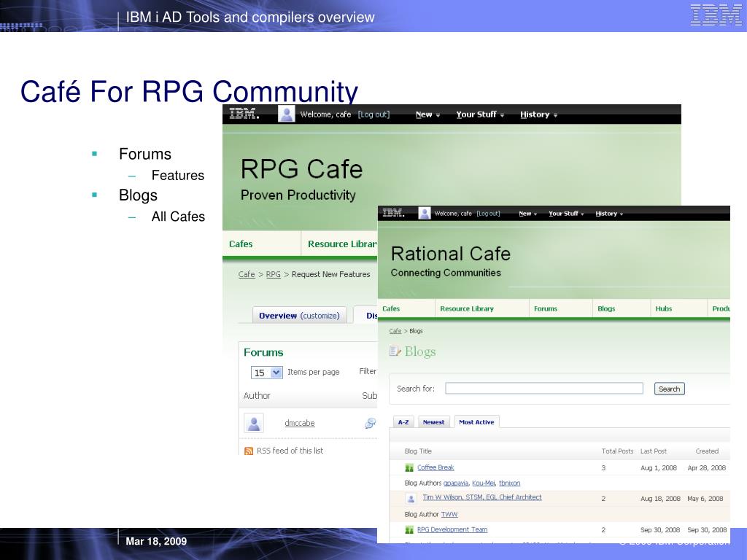The height and width of the screenshot is (560, 747).
Task: Click the Total Posts column header
Action: coord(617,451)
